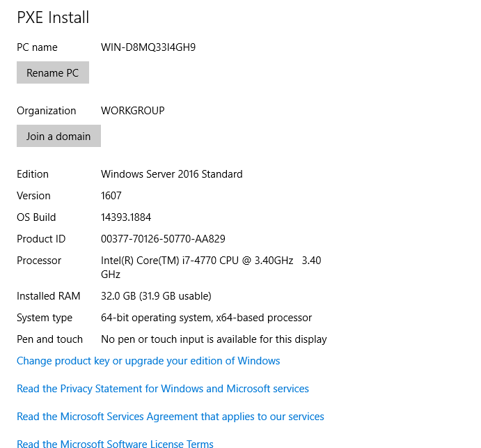
Task: Click the Processor label
Action: pyautogui.click(x=39, y=261)
